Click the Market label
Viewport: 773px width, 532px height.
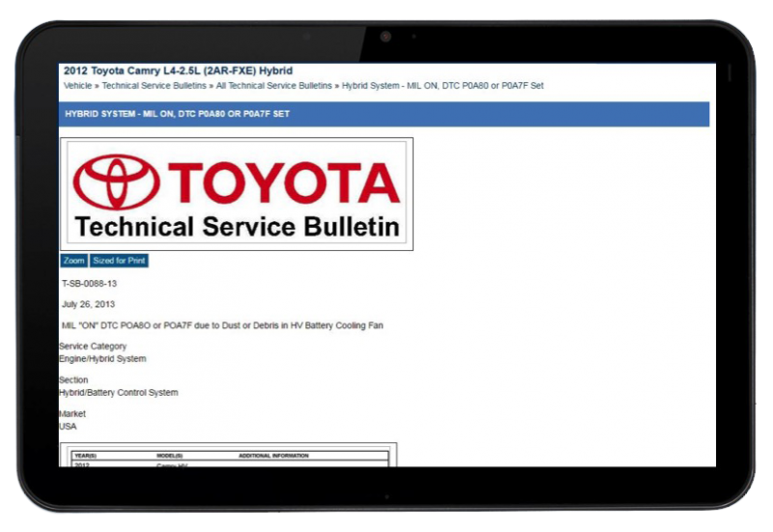(x=72, y=414)
